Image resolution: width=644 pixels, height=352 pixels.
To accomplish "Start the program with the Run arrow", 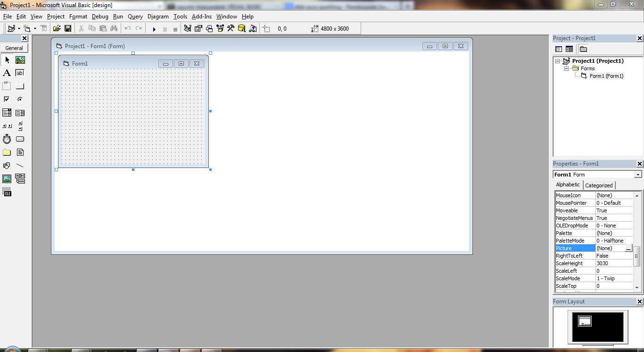I will click(154, 29).
